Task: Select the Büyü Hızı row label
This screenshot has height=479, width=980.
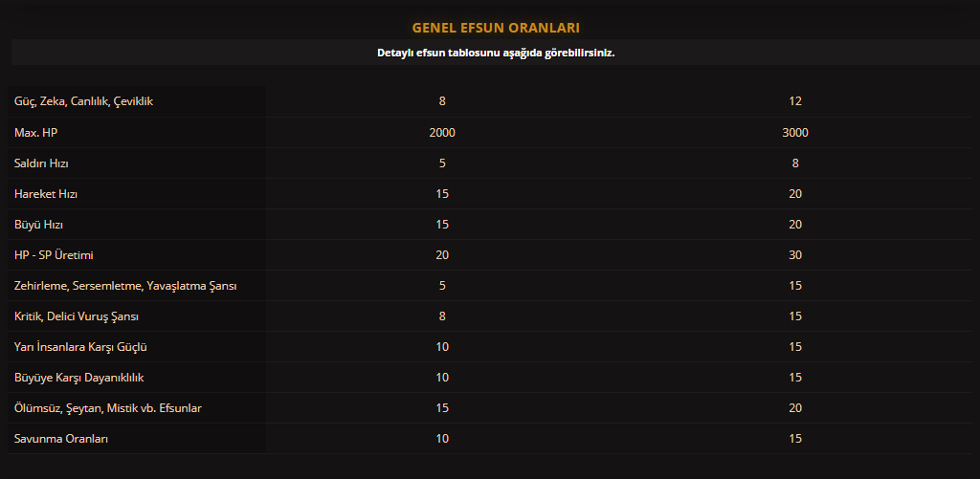Action: click(x=38, y=224)
